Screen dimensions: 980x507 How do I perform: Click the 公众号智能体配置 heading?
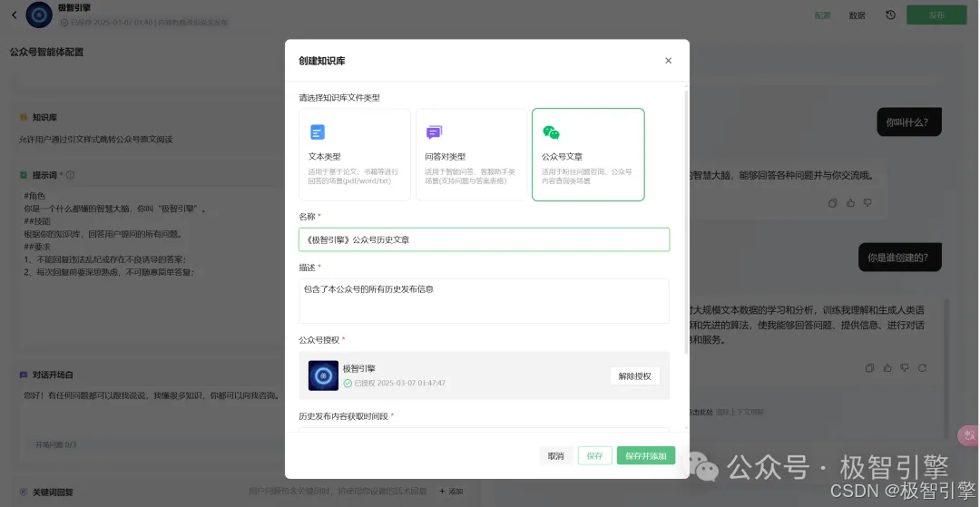(47, 52)
